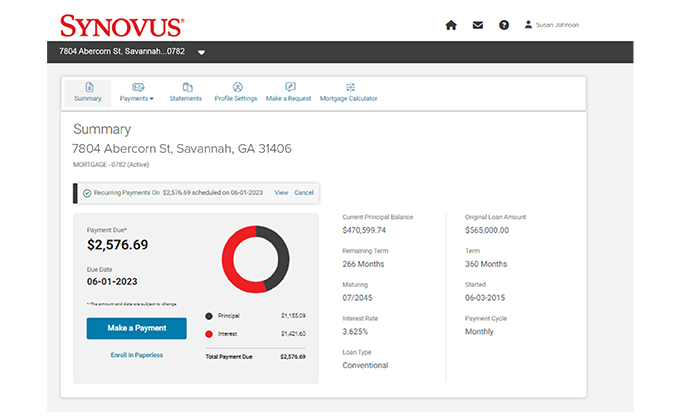This screenshot has height=420, width=680.
Task: Open messages via the envelope icon
Action: 478,25
